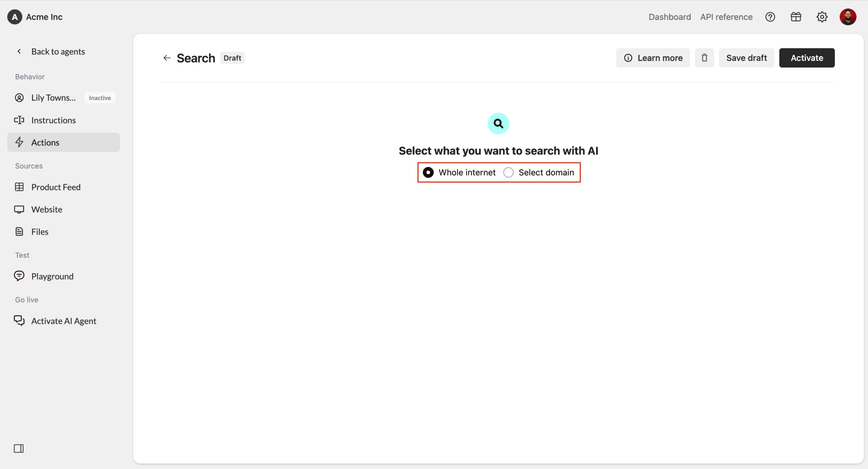The height and width of the screenshot is (469, 868).
Task: Click the Acme Inc workspace name
Action: point(44,17)
